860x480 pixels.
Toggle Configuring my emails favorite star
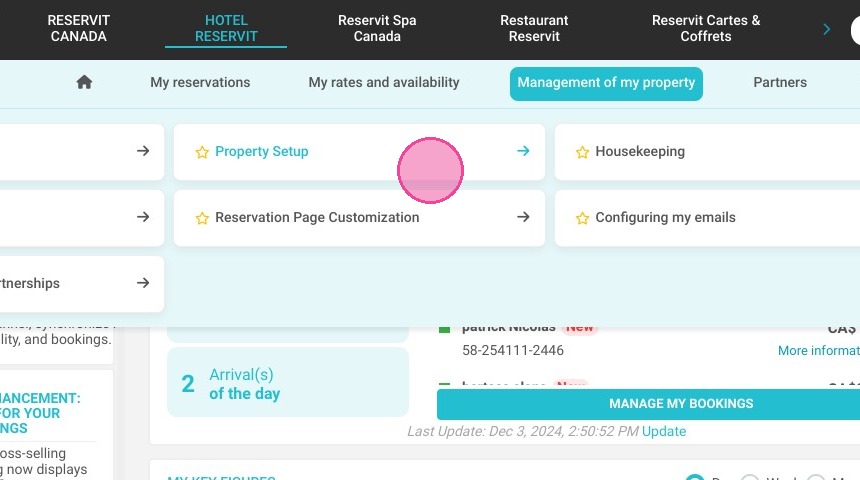click(x=582, y=218)
